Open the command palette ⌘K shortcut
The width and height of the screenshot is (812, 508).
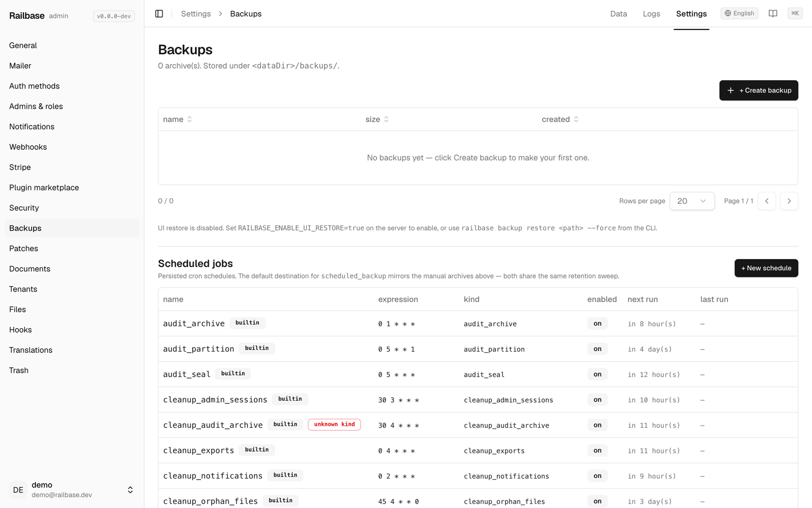(795, 14)
